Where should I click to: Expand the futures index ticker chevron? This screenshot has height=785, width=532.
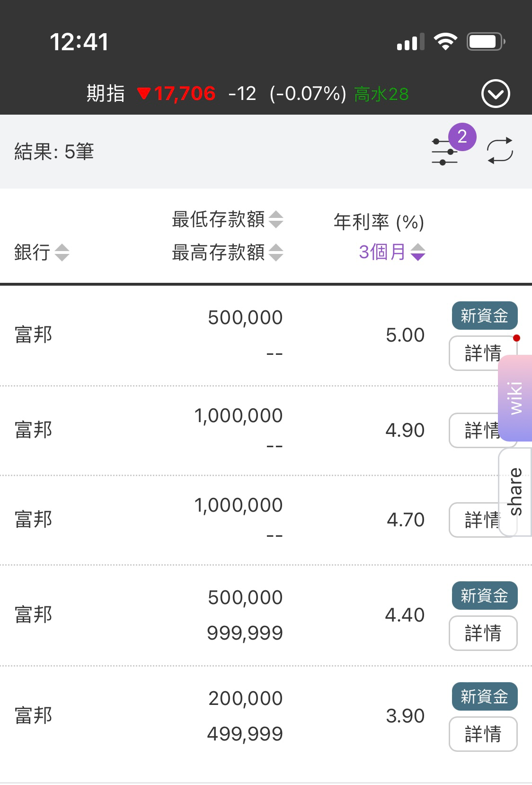coord(496,94)
